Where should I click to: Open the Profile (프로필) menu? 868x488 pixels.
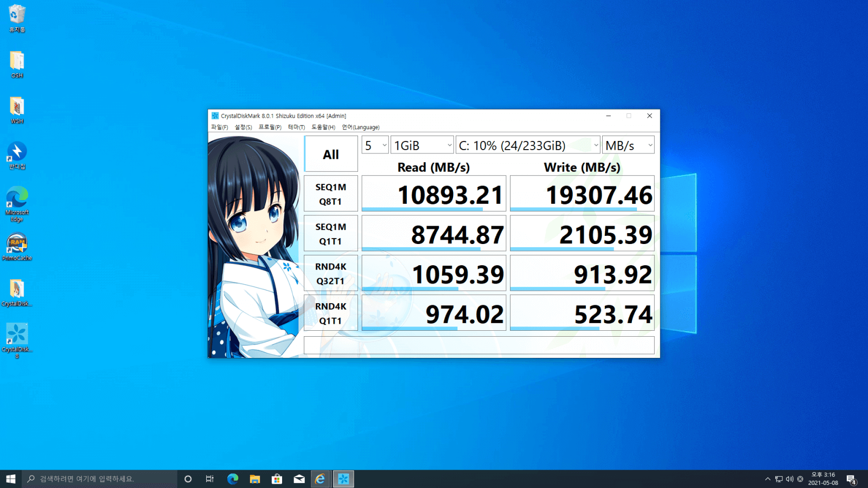270,127
